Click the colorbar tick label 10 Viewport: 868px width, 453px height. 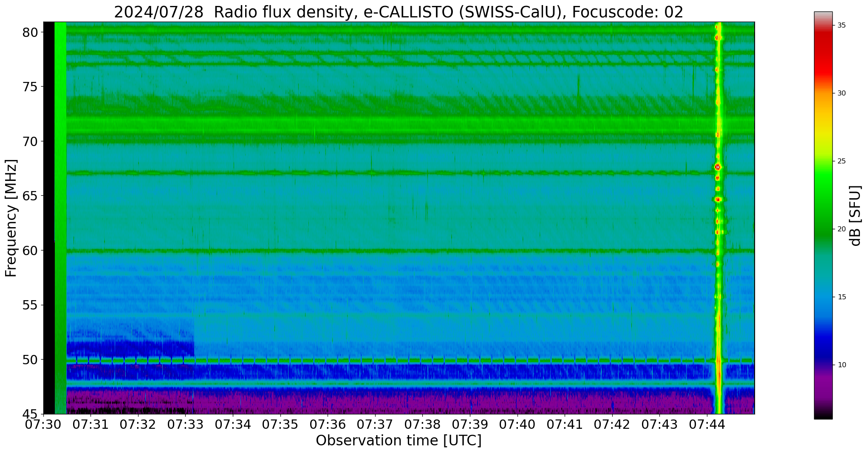coord(841,365)
